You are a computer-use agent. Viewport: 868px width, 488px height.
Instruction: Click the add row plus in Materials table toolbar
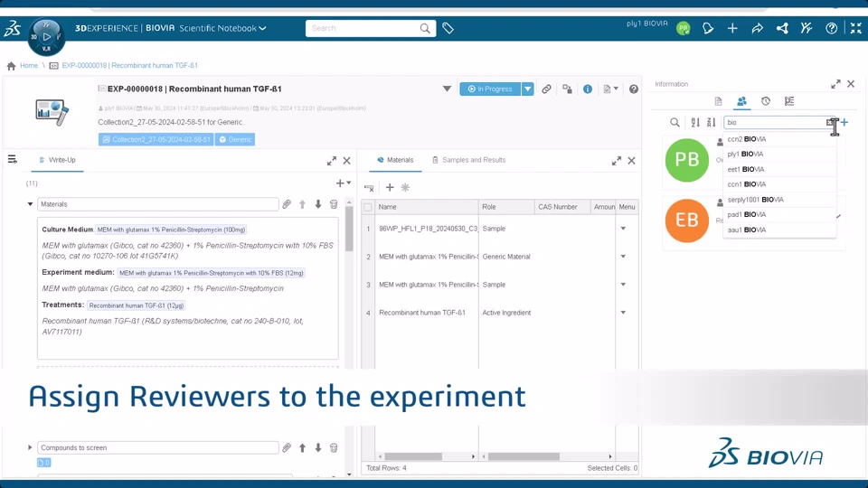[390, 188]
